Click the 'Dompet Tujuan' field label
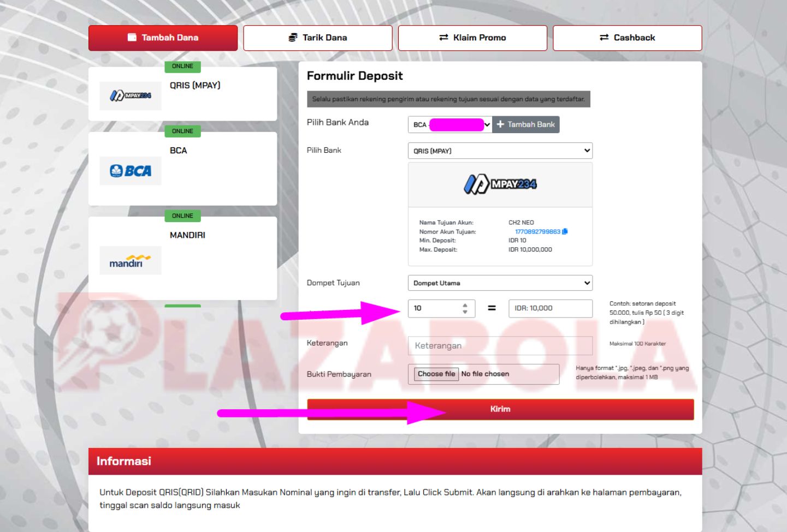 pyautogui.click(x=333, y=283)
